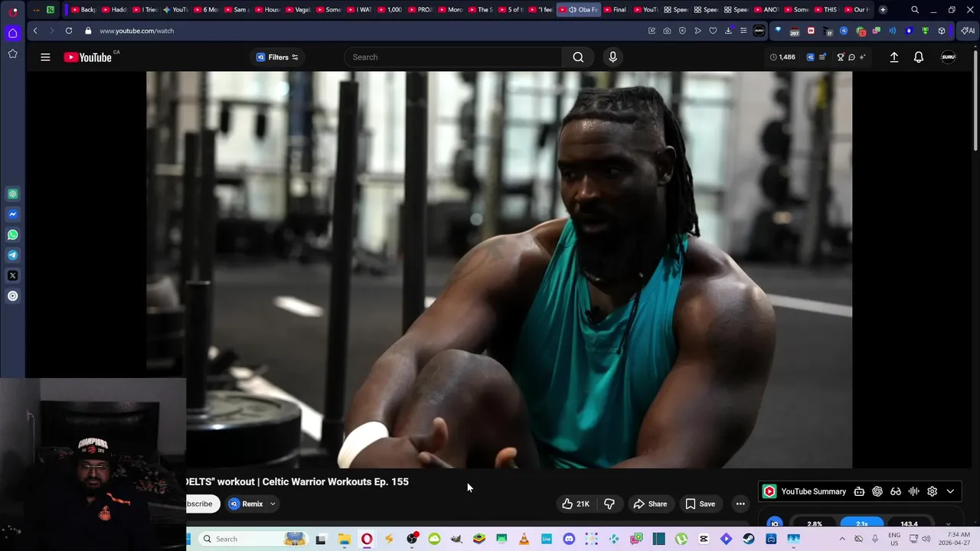Open File Explorer from the taskbar
The height and width of the screenshot is (551, 980).
(344, 539)
